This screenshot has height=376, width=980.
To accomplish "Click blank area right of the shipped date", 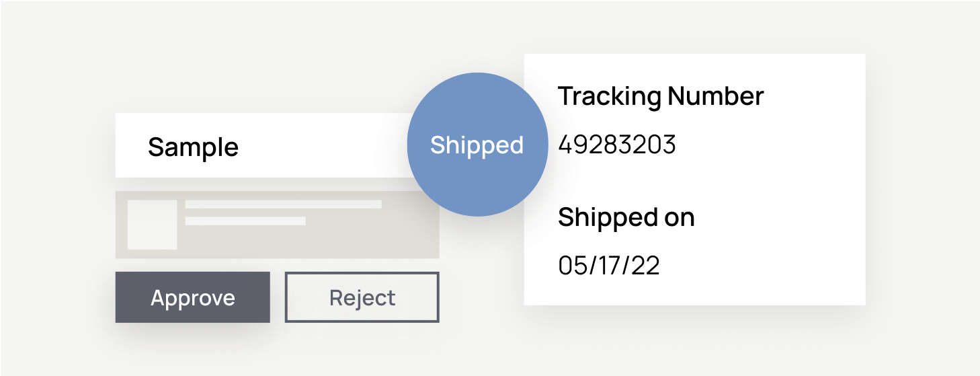I will coord(760,266).
